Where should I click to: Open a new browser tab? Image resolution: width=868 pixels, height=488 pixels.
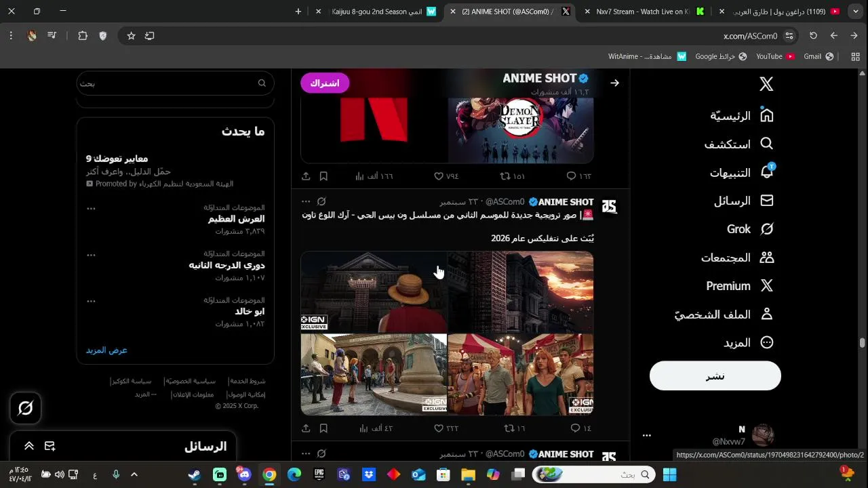(298, 12)
